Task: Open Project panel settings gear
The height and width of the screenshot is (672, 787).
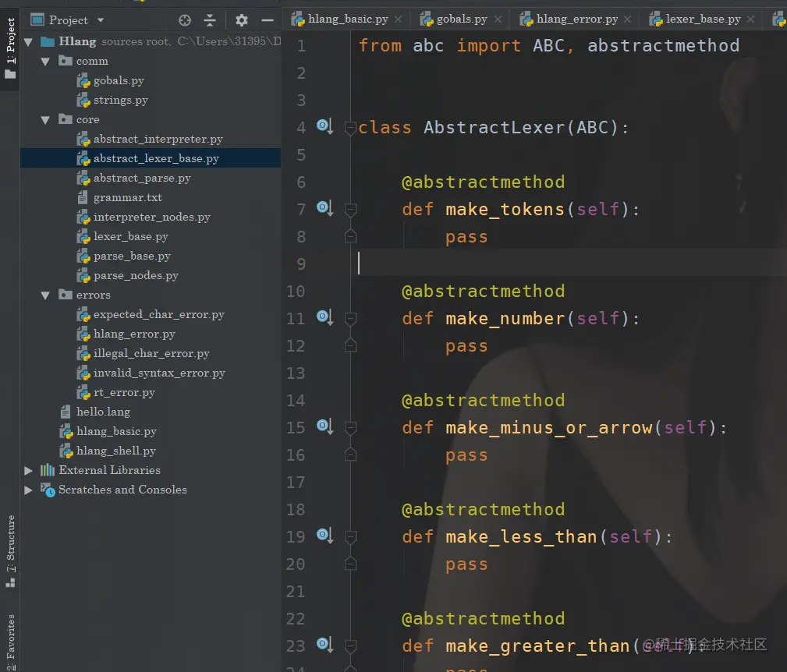Action: (242, 20)
